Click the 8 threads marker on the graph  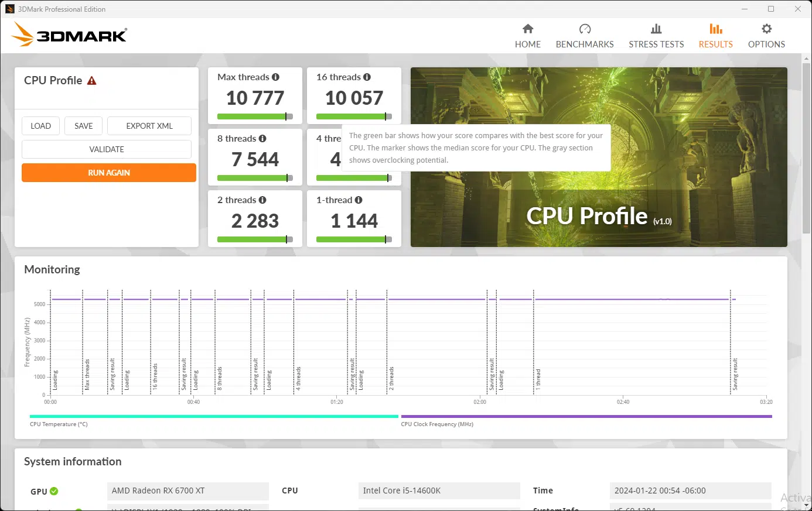pyautogui.click(x=219, y=378)
